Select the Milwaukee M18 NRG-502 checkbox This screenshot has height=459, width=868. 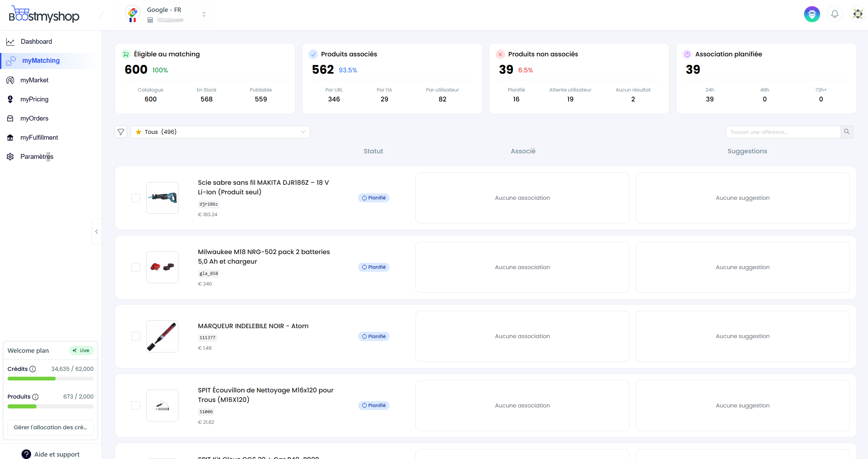point(136,267)
